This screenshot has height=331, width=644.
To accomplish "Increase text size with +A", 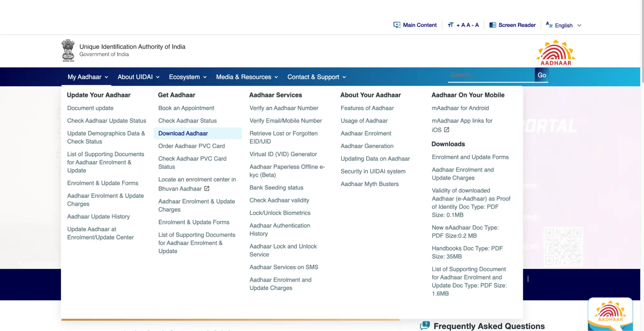I will tap(460, 25).
